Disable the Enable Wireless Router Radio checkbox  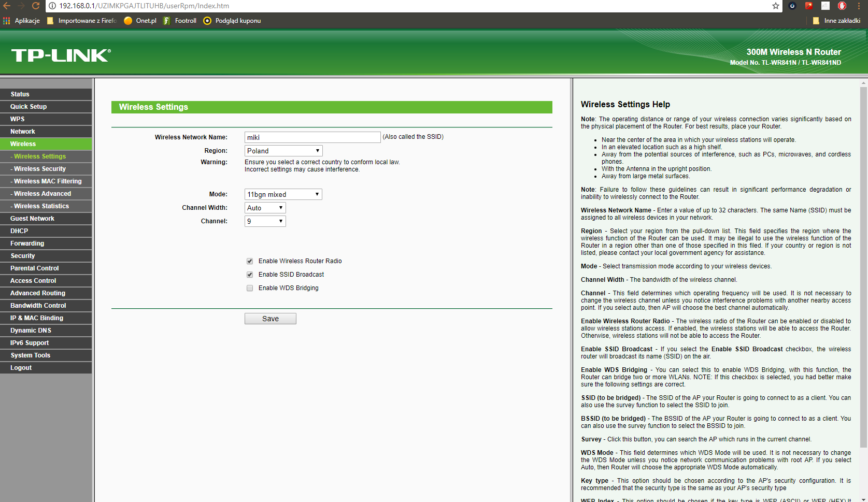pos(250,261)
